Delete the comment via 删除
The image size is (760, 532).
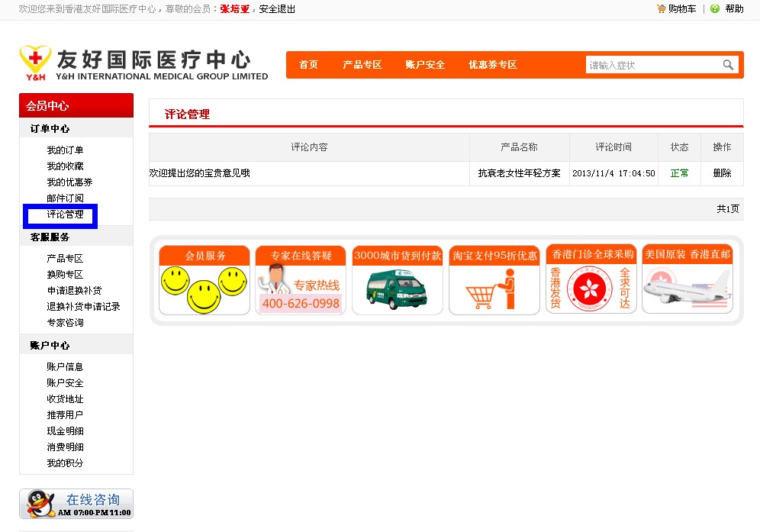tap(722, 172)
